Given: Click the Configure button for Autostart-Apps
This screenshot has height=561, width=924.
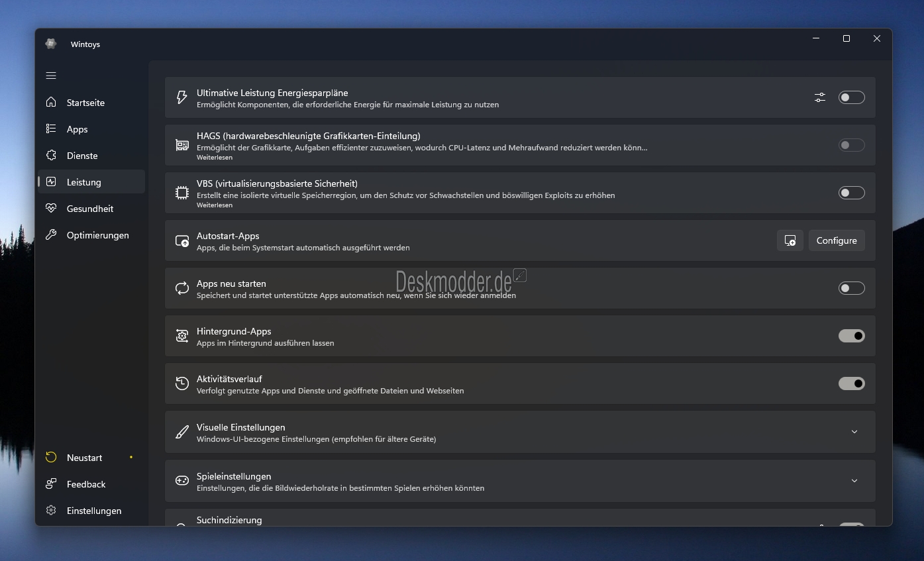Looking at the screenshot, I should (837, 240).
